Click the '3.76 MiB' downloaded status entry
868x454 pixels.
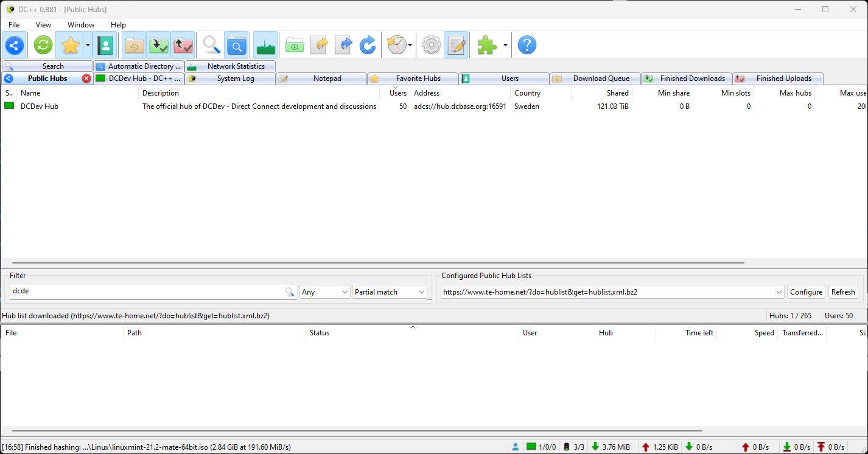click(611, 447)
